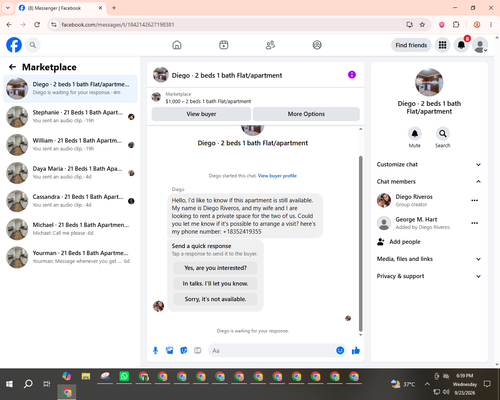Choose a sticker icon in composer
The image size is (500, 400).
pyautogui.click(x=184, y=350)
